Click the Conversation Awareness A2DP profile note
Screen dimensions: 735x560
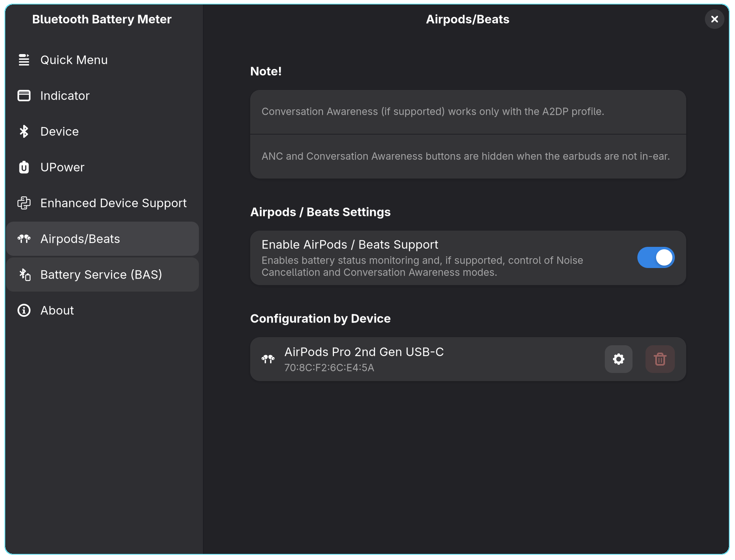(433, 111)
